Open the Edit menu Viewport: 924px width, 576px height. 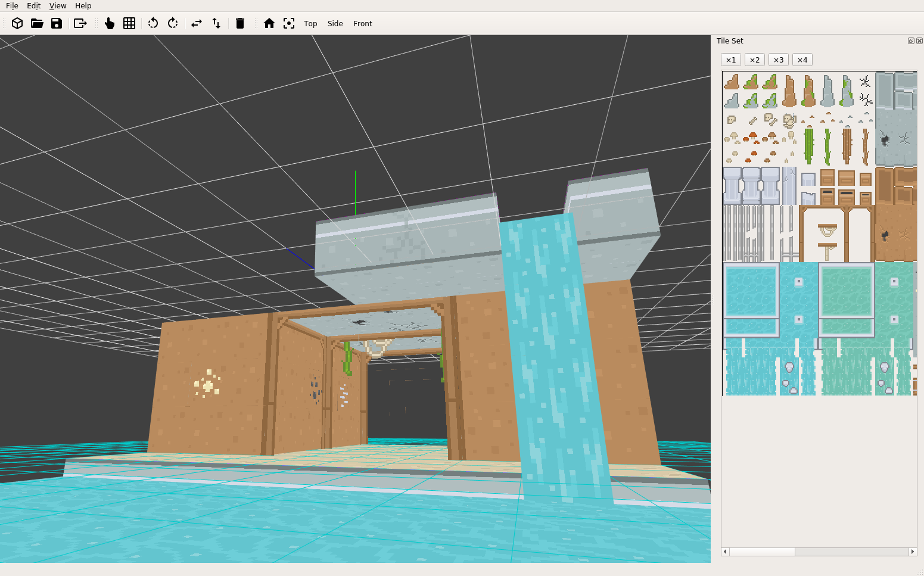[34, 5]
